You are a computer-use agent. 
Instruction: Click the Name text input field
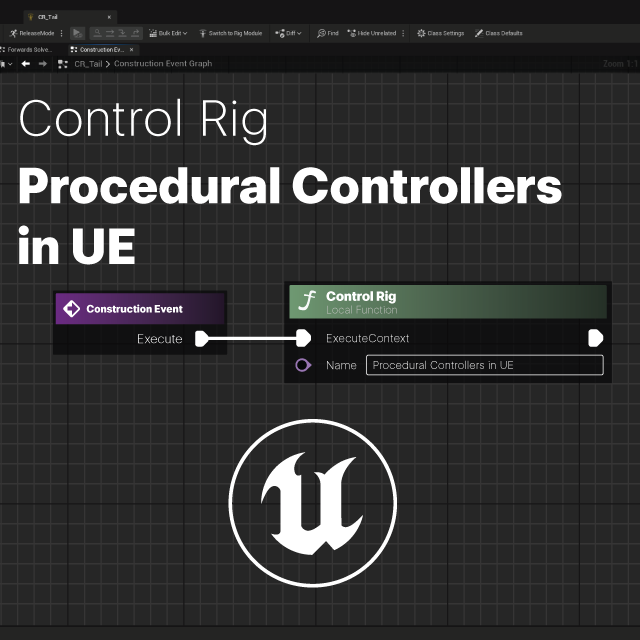[x=484, y=365]
